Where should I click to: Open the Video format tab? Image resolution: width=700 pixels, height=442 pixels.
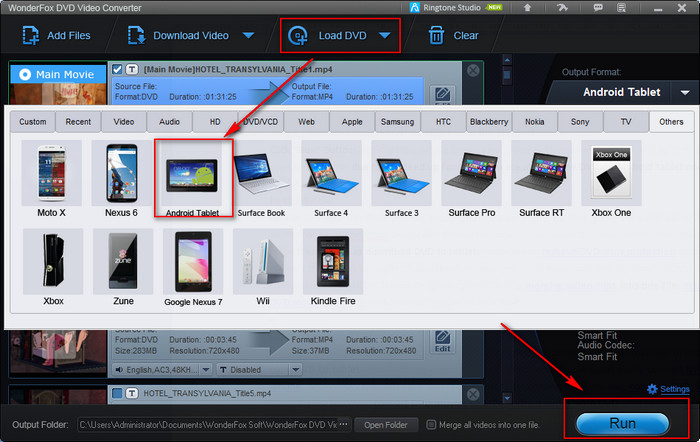click(x=124, y=122)
